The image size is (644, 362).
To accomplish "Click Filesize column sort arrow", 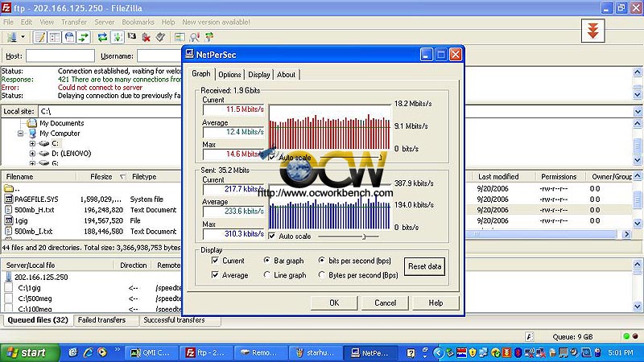I will 122,177.
